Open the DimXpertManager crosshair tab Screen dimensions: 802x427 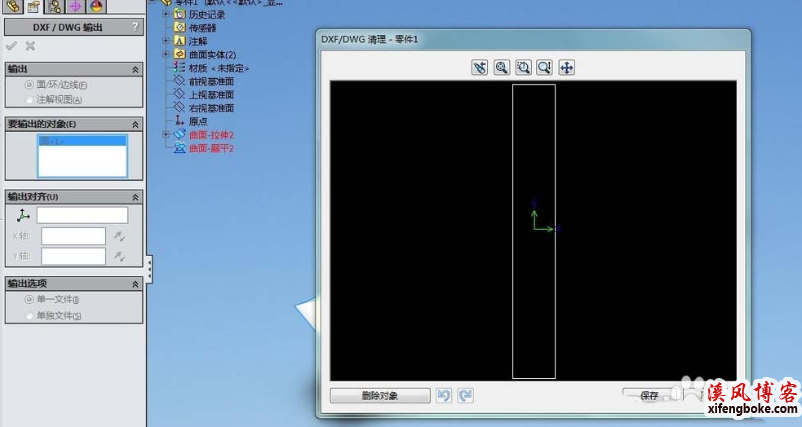pyautogui.click(x=75, y=7)
